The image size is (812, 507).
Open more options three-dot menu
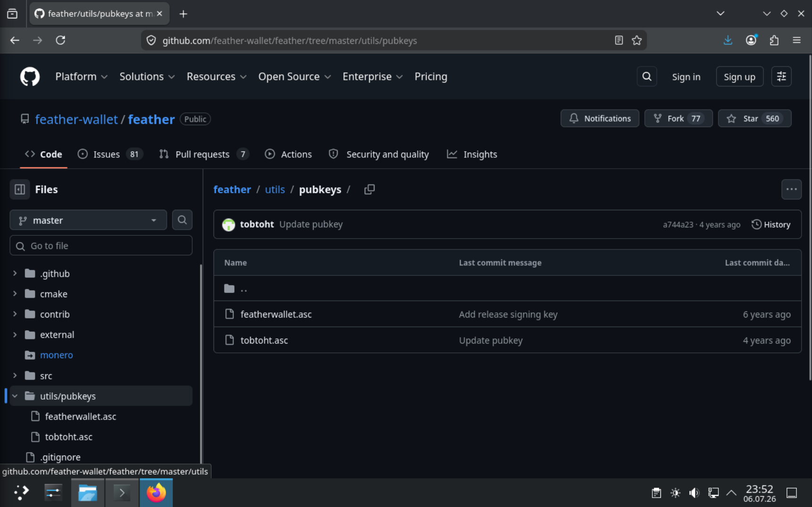pyautogui.click(x=791, y=189)
